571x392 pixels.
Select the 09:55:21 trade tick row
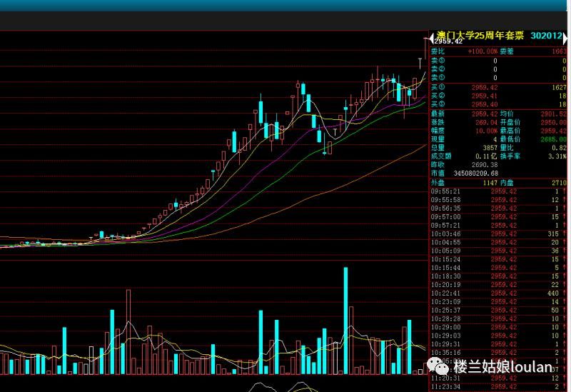point(498,191)
